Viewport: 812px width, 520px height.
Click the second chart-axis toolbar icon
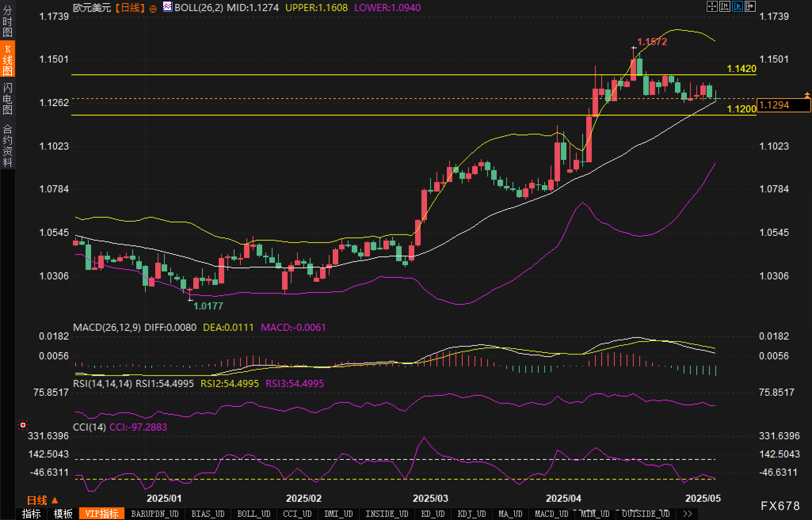pyautogui.click(x=724, y=6)
